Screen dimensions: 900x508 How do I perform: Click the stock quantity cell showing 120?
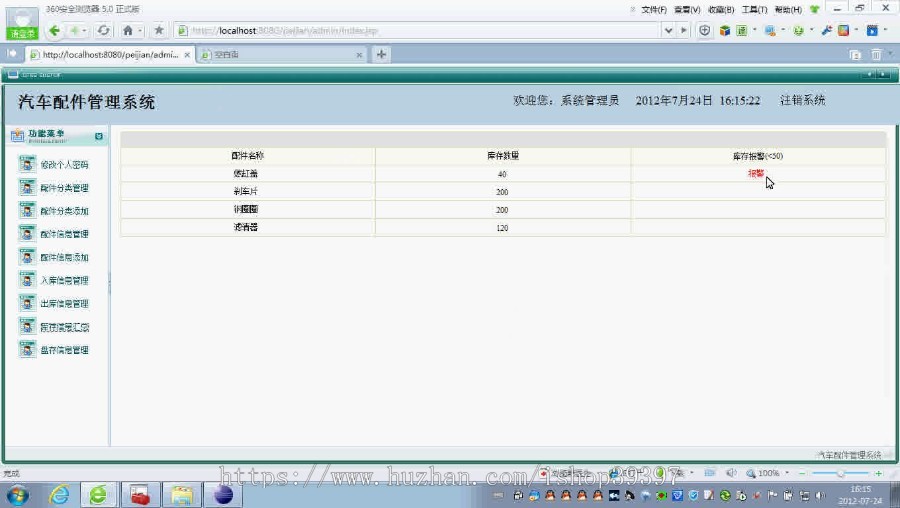502,228
